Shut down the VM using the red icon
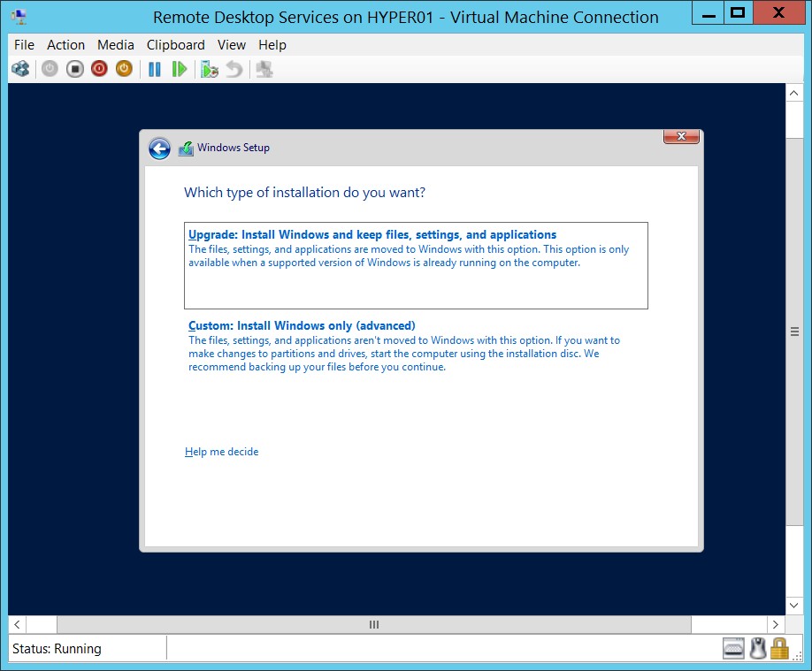Image resolution: width=812 pixels, height=671 pixels. coord(99,69)
